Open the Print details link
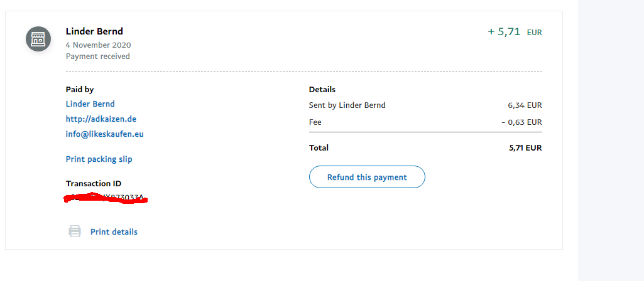 tap(114, 232)
